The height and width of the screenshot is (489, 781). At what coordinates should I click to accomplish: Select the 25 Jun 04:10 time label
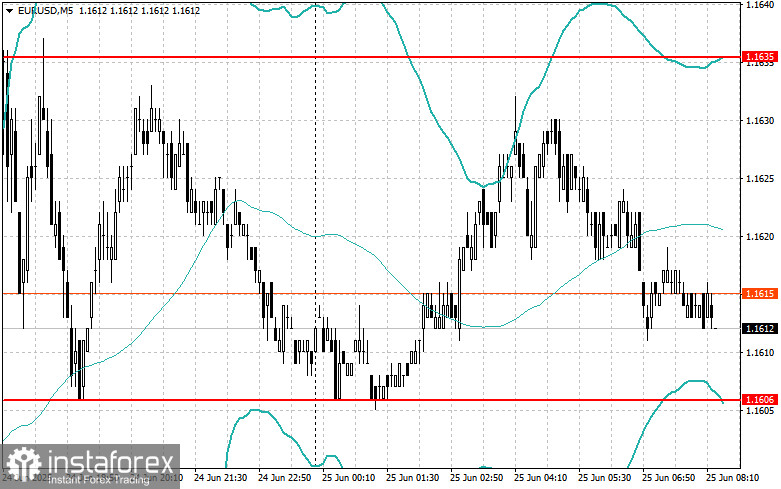coord(540,478)
